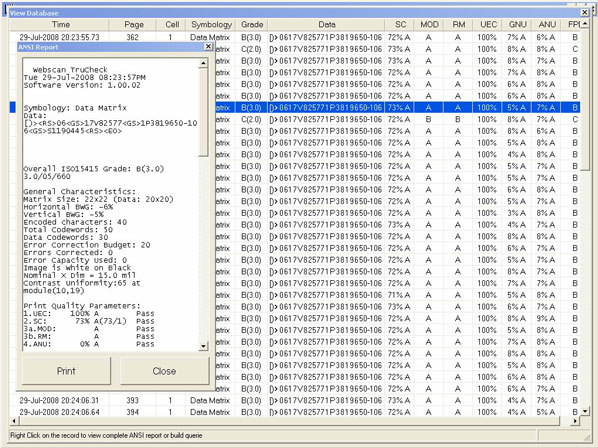Click the MOD column header
Screen dimensions: 598x448
click(429, 25)
